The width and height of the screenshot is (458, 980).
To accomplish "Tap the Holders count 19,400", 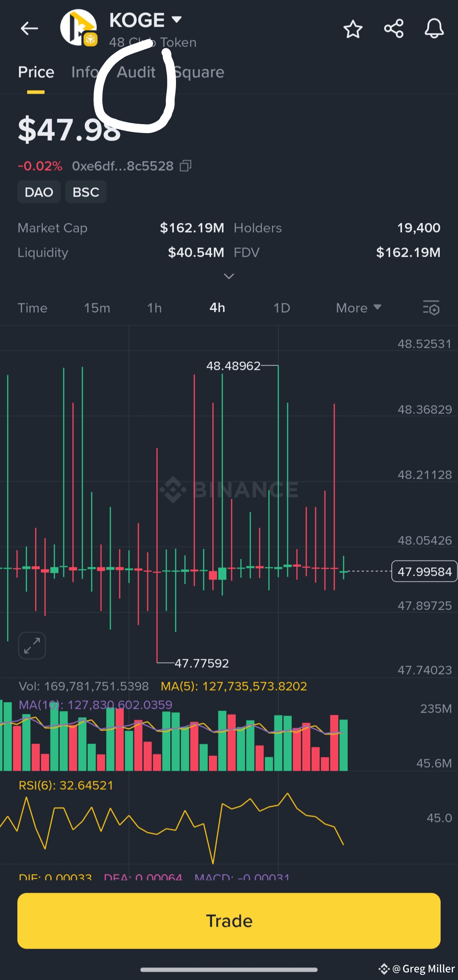I will pyautogui.click(x=419, y=228).
